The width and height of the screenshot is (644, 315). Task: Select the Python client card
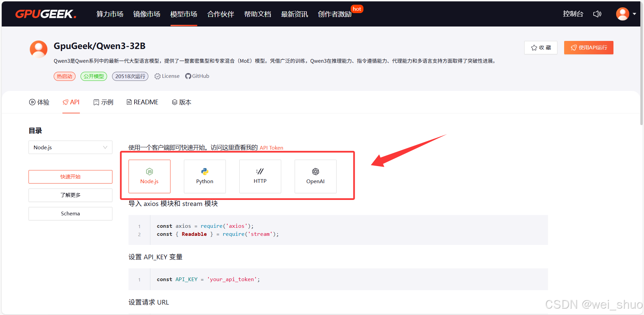tap(205, 176)
